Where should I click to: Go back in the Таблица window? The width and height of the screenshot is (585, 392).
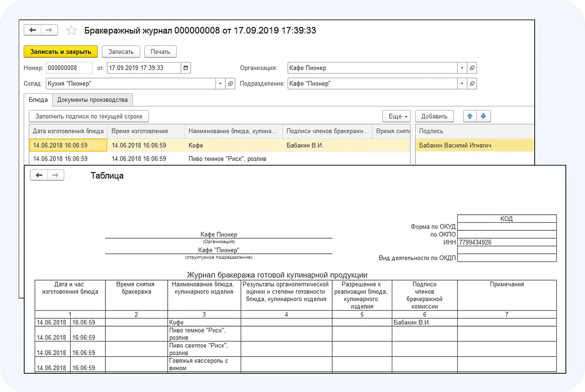click(x=39, y=175)
